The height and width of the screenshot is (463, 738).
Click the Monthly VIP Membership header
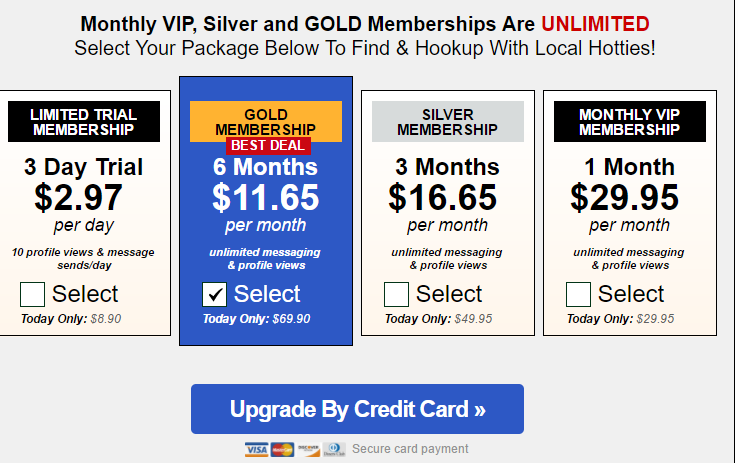click(630, 121)
